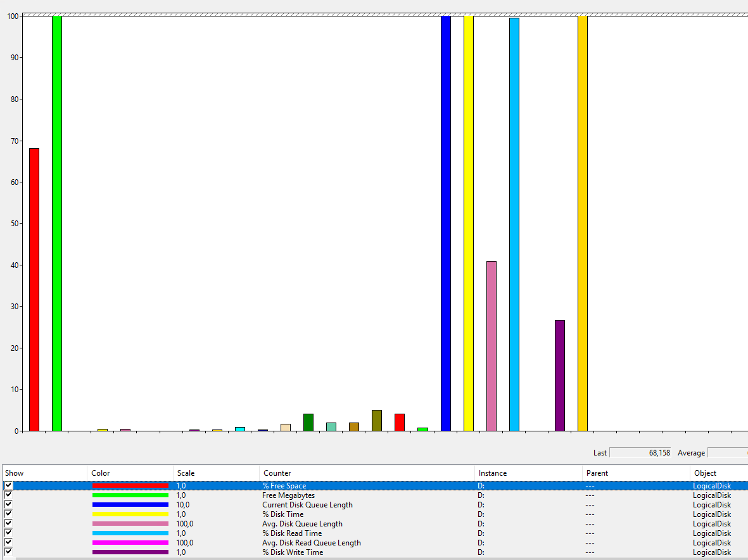Sort by the Counter column header

click(x=277, y=473)
